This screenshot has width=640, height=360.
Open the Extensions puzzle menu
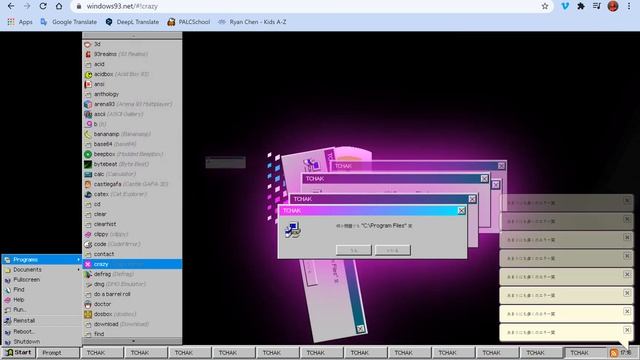pyautogui.click(x=581, y=6)
